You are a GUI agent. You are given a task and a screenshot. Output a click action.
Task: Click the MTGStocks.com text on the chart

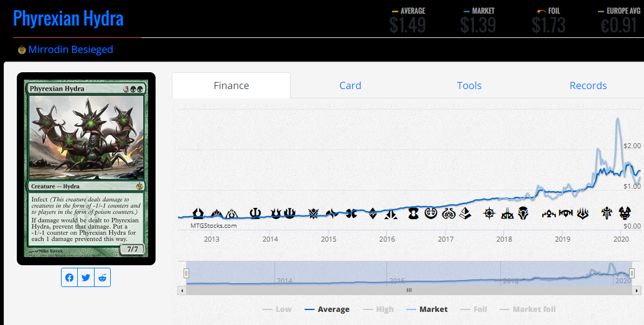(x=213, y=225)
